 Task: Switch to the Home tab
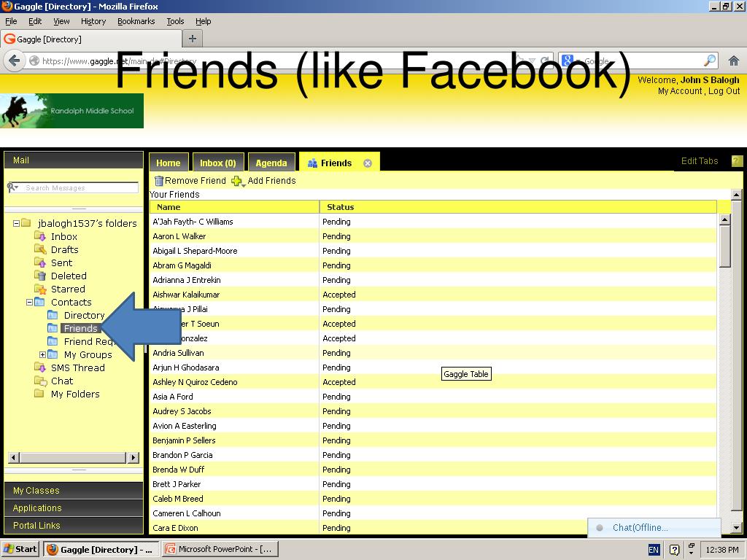pos(169,163)
